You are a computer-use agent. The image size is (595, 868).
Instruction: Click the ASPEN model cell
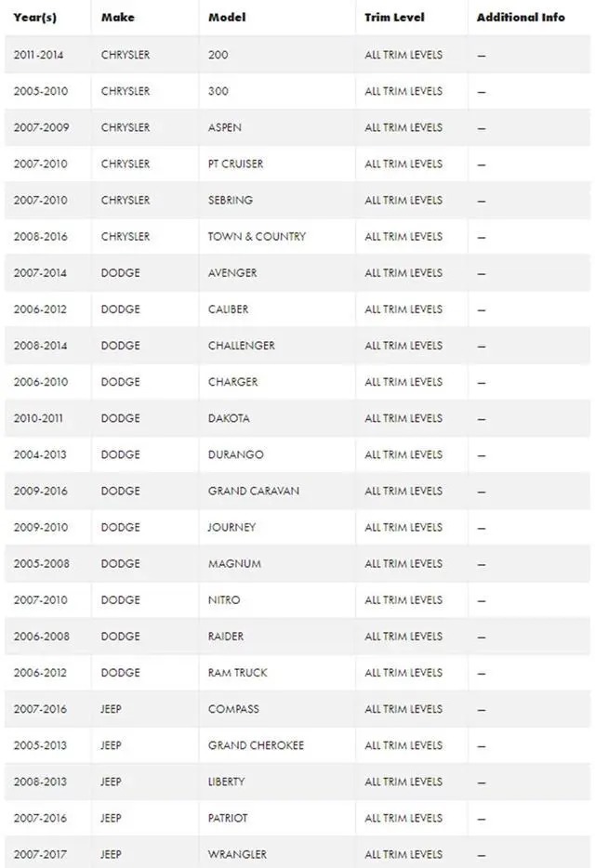(x=225, y=127)
